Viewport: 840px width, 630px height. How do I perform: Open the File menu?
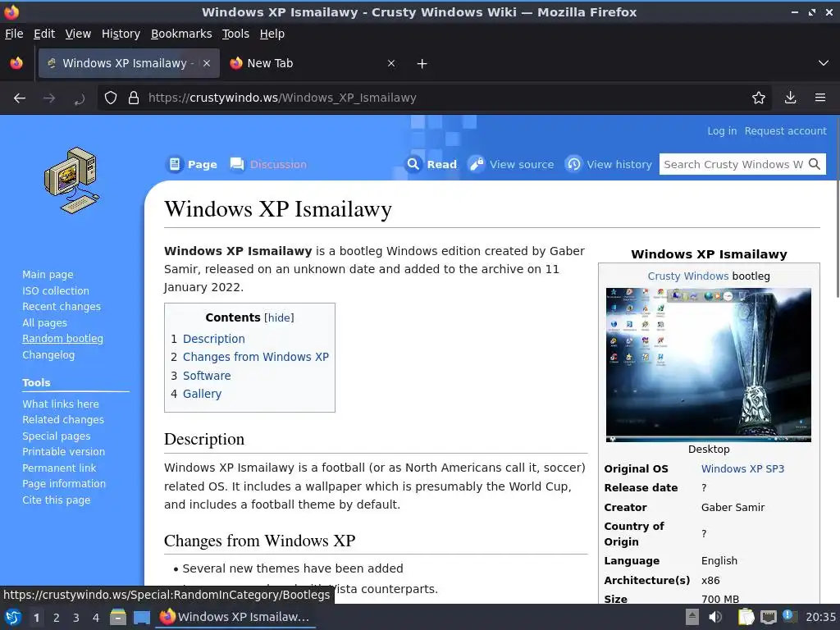14,34
